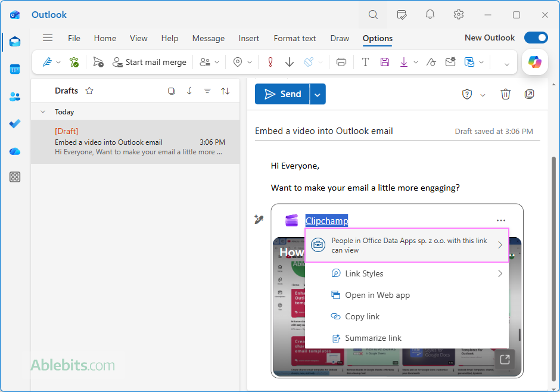
Task: Open Copilot from colorful icon
Action: [534, 62]
